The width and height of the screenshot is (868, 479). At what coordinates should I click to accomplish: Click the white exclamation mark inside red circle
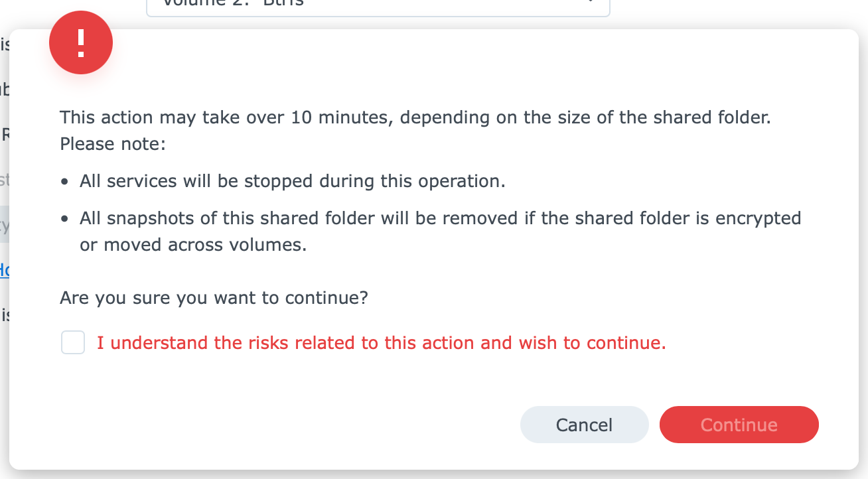coord(81,42)
